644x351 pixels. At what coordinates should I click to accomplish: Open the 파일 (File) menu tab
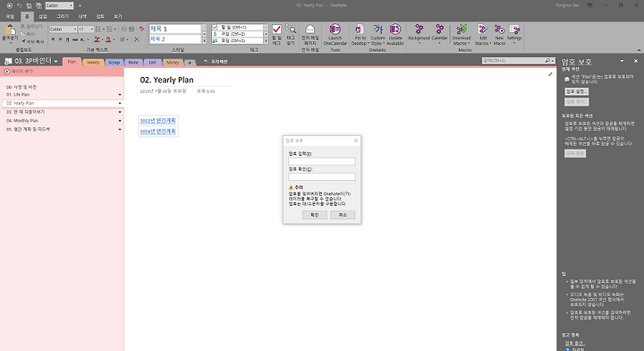click(x=10, y=16)
